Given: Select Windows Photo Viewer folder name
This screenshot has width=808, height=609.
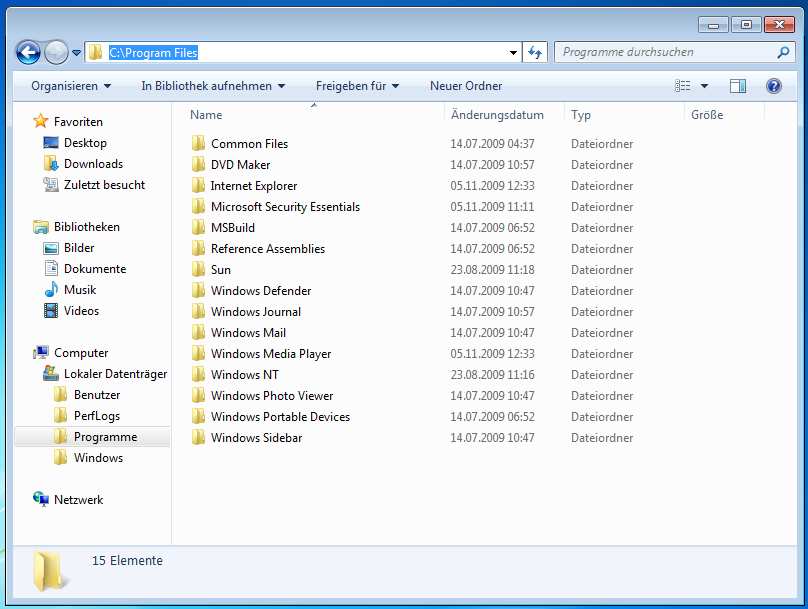Looking at the screenshot, I should pos(272,396).
